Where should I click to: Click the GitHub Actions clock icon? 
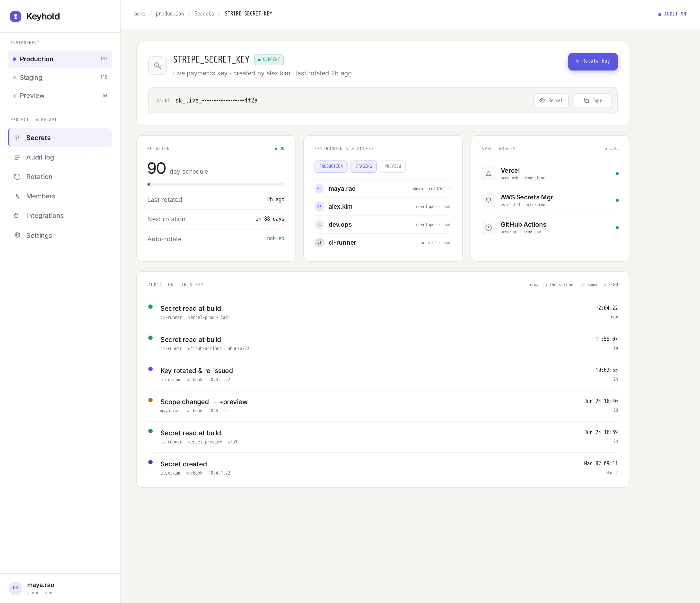coord(488,228)
